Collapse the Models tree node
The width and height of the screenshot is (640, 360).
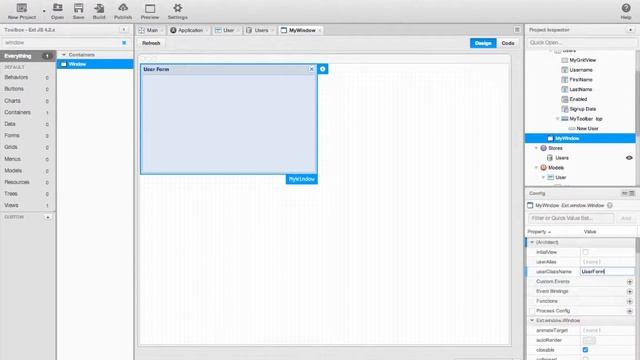click(536, 167)
